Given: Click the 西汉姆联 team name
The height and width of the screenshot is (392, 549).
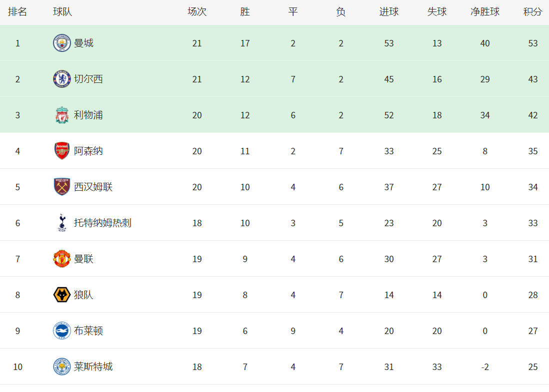Looking at the screenshot, I should pyautogui.click(x=93, y=187).
